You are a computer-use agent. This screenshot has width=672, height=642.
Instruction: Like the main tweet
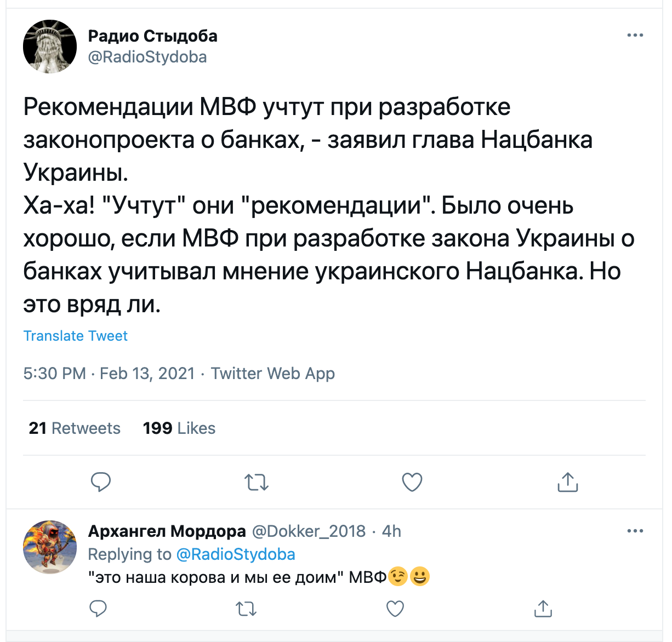point(412,482)
